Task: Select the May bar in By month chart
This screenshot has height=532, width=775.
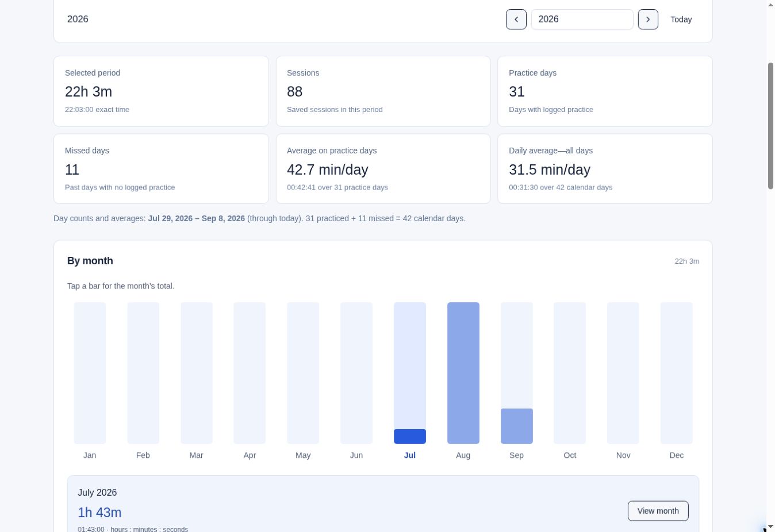Action: pyautogui.click(x=303, y=373)
